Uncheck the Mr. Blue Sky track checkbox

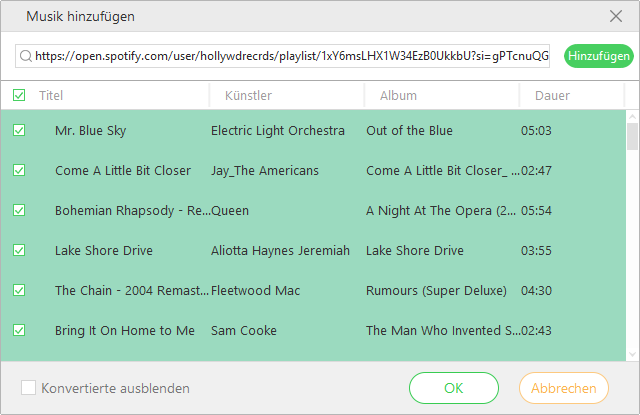[x=19, y=131]
